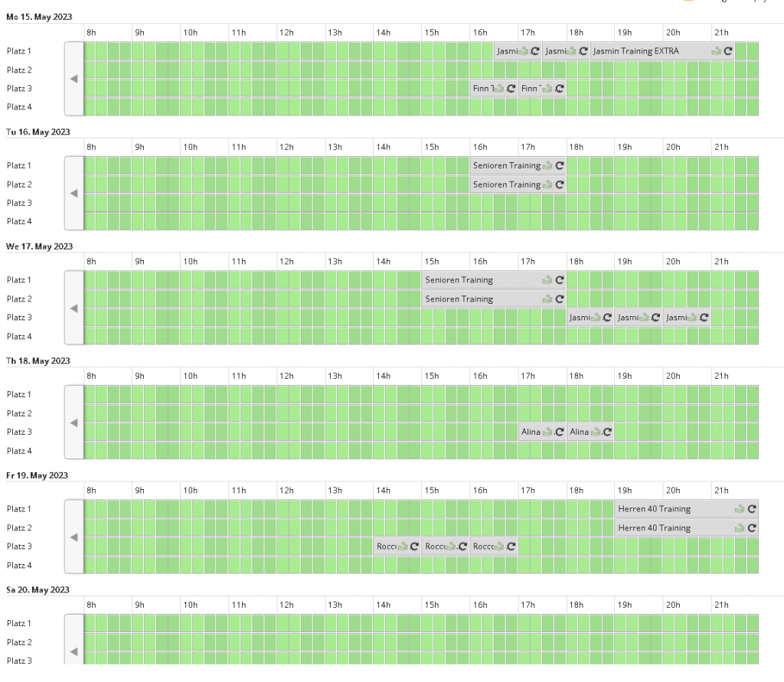Click recurring icon on Jasmin Training EXTRA booking

click(728, 51)
